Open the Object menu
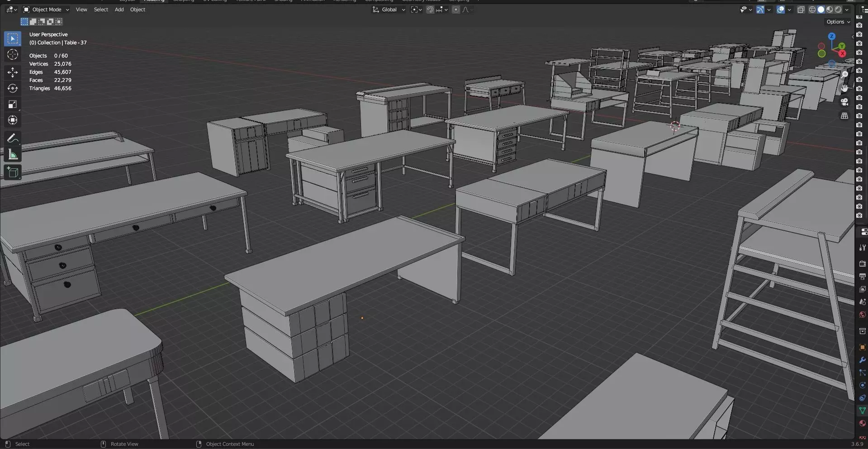Image resolution: width=868 pixels, height=449 pixels. pyautogui.click(x=138, y=10)
